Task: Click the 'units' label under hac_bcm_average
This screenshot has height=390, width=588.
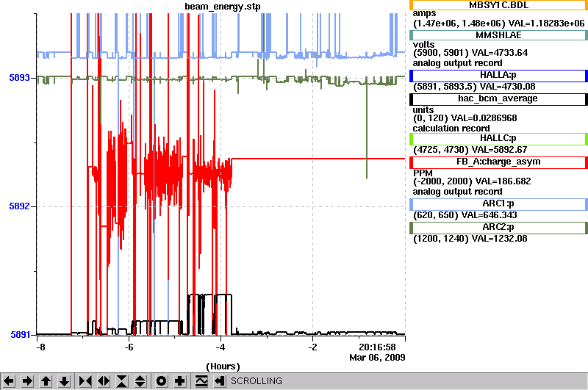Action: click(x=423, y=110)
